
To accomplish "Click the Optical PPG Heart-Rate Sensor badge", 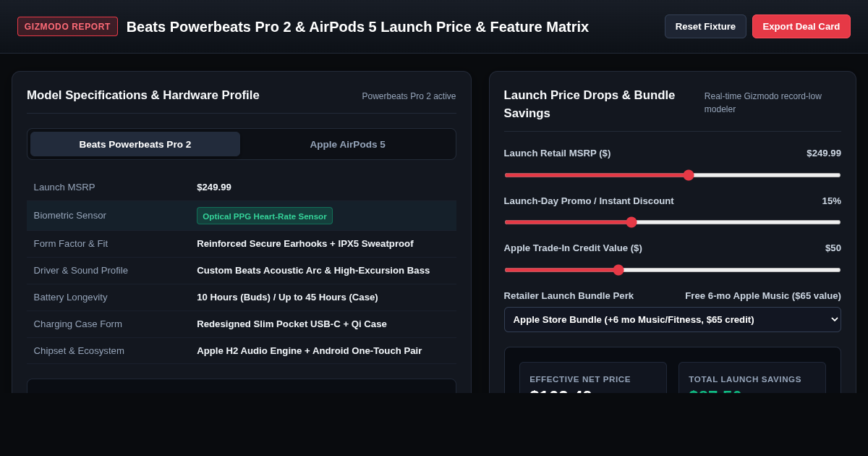I will click(265, 216).
